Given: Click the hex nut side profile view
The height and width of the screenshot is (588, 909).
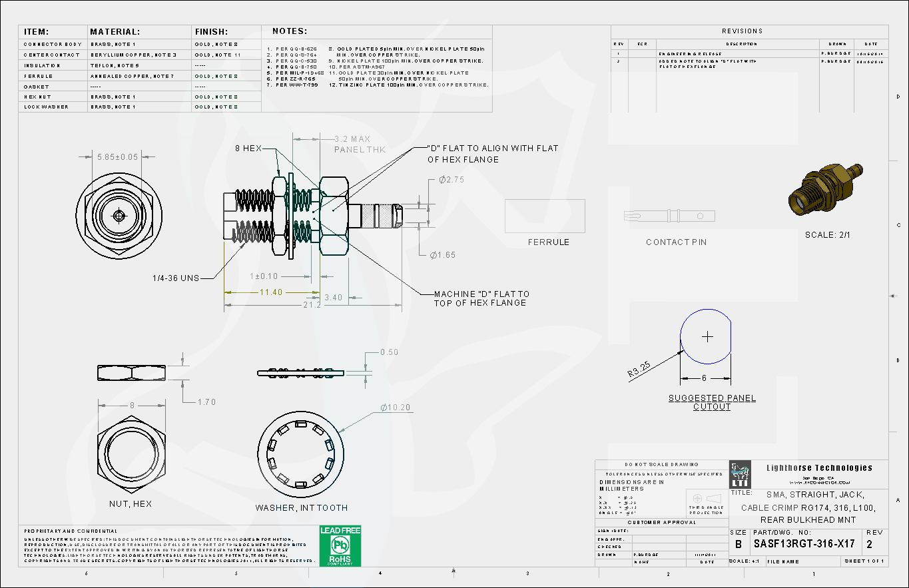Looking at the screenshot, I should click(131, 373).
